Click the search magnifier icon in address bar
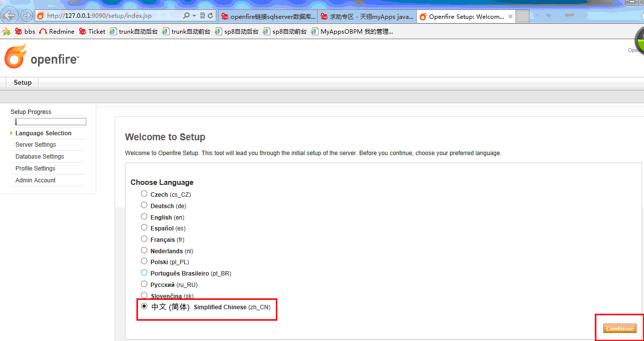This screenshot has width=644, height=341. tap(187, 16)
